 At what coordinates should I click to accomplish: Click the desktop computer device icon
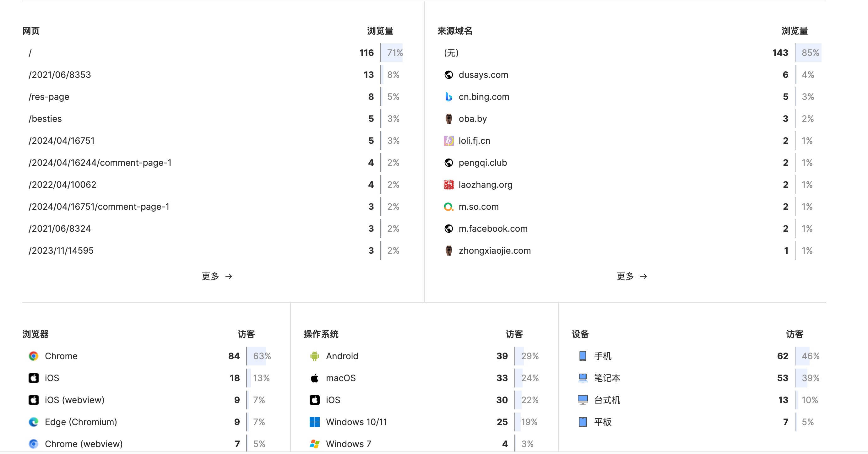[583, 400]
